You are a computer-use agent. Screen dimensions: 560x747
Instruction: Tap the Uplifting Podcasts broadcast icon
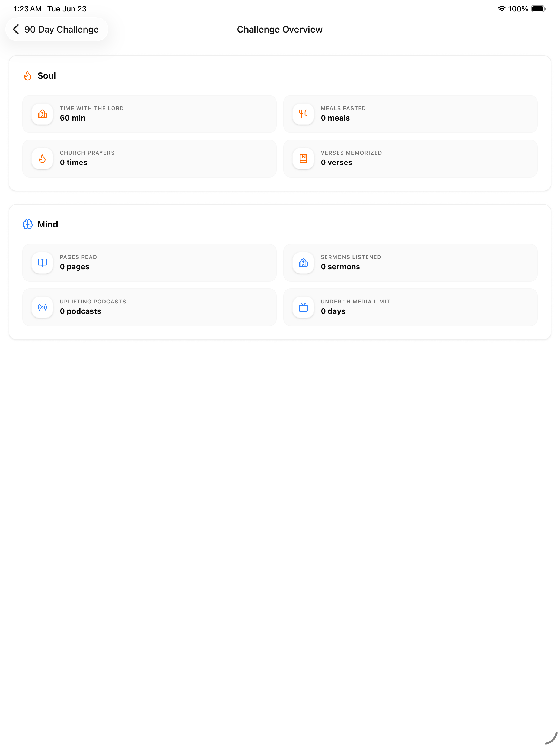click(x=42, y=307)
